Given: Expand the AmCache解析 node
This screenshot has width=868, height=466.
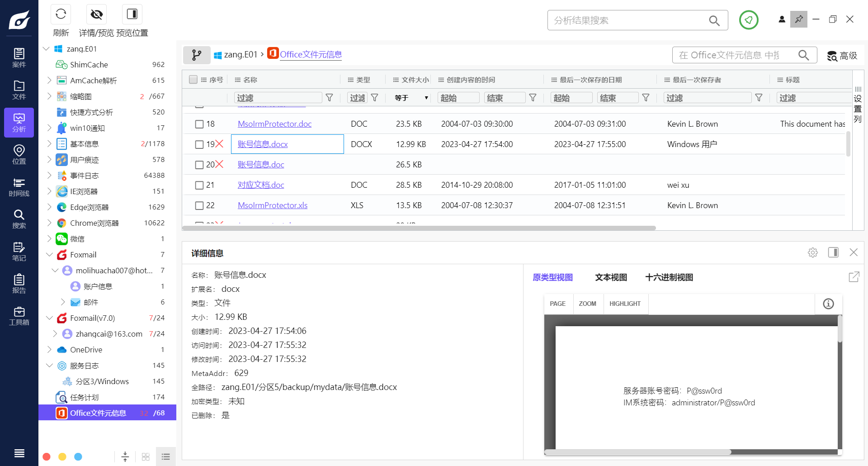Looking at the screenshot, I should tap(49, 80).
